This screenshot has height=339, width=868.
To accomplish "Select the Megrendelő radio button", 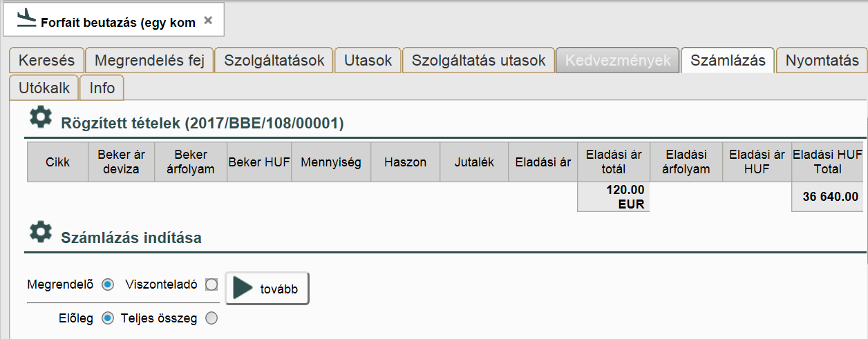I will pos(108,284).
